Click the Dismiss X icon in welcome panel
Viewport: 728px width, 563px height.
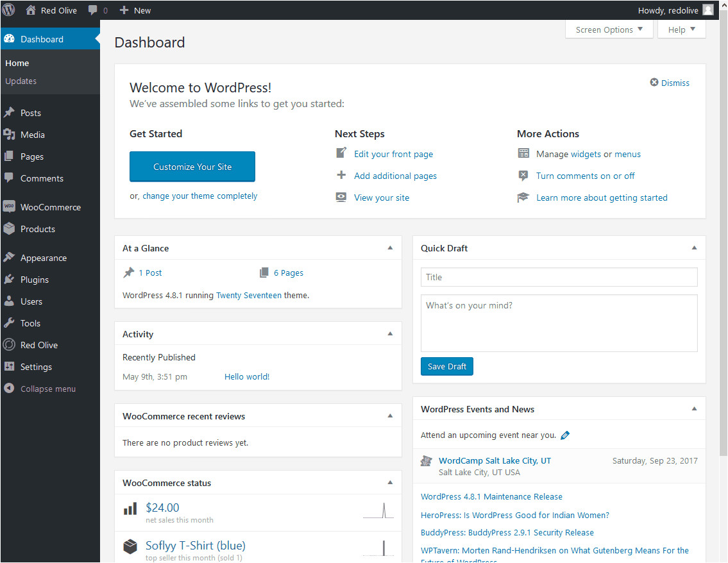(x=654, y=82)
